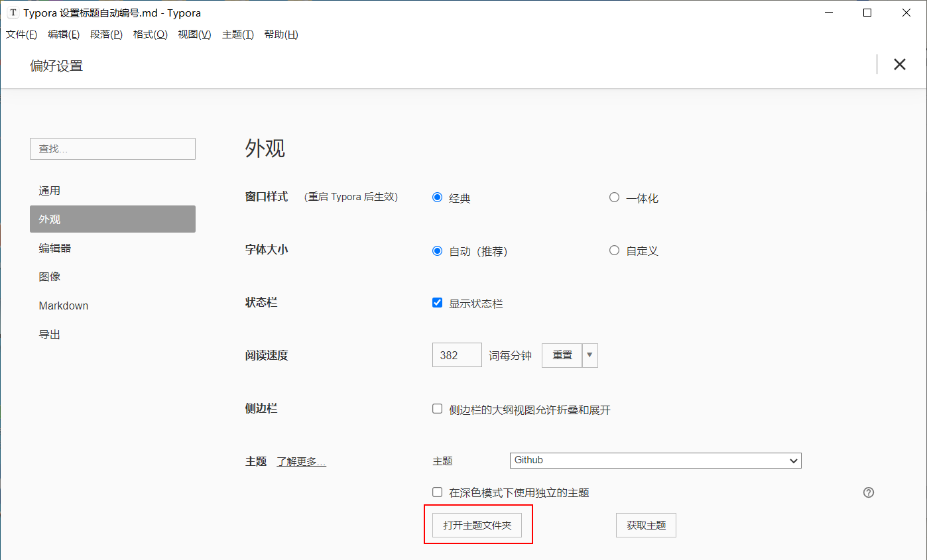The image size is (927, 560).
Task: Close the preferences panel with the X icon
Action: tap(899, 64)
